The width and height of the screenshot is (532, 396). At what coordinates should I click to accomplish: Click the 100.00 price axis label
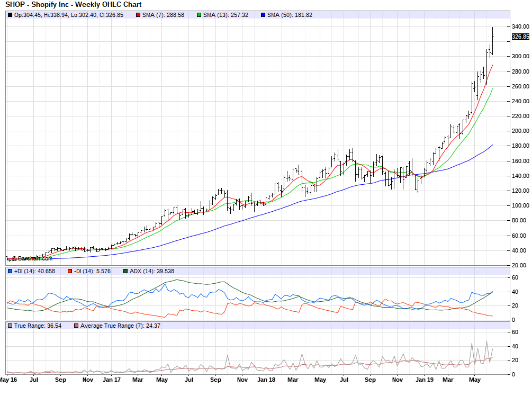(x=520, y=205)
